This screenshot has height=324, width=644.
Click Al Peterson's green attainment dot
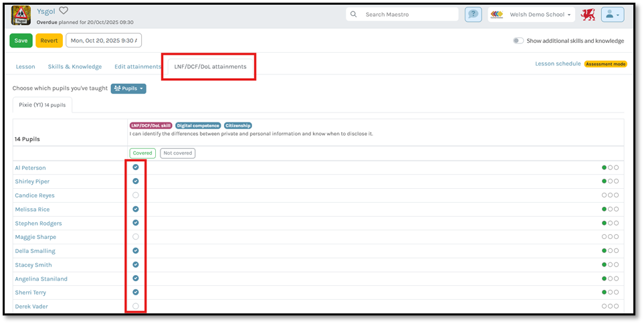605,167
